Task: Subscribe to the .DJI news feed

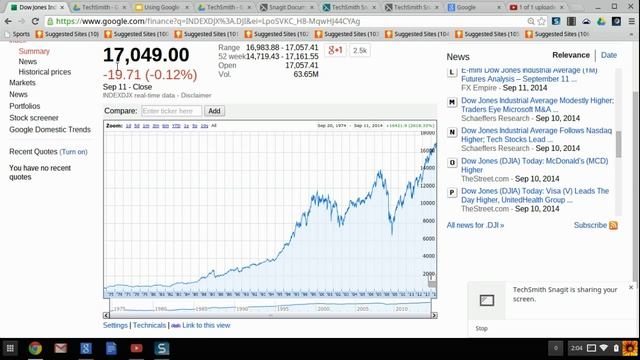Action: [x=590, y=225]
